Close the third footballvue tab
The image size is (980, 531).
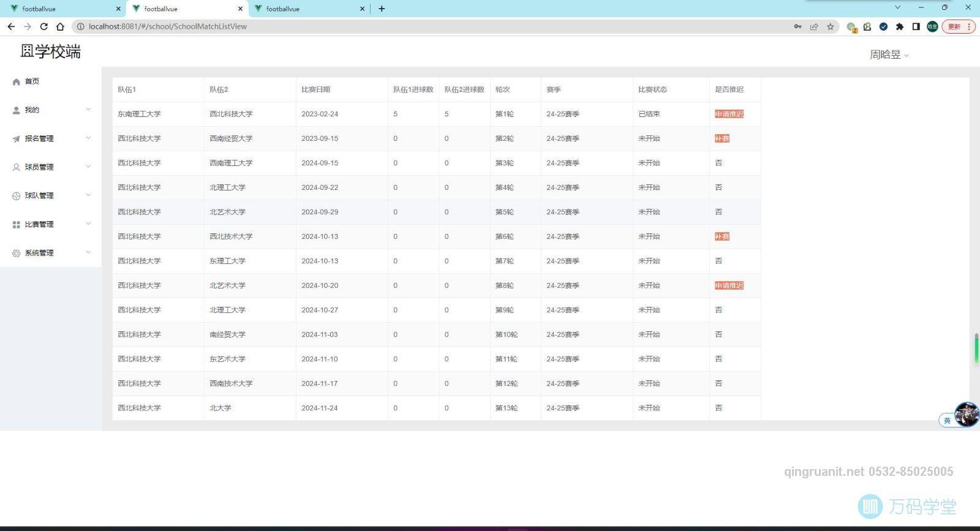tap(362, 9)
